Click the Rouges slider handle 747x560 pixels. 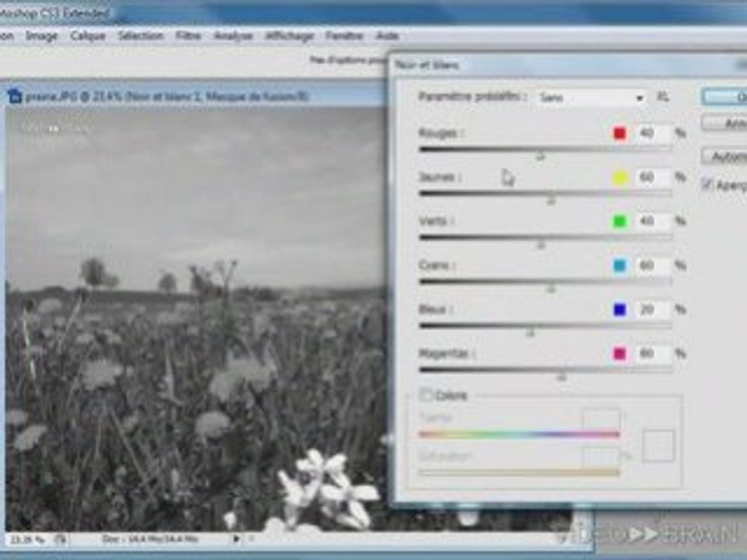click(x=540, y=156)
